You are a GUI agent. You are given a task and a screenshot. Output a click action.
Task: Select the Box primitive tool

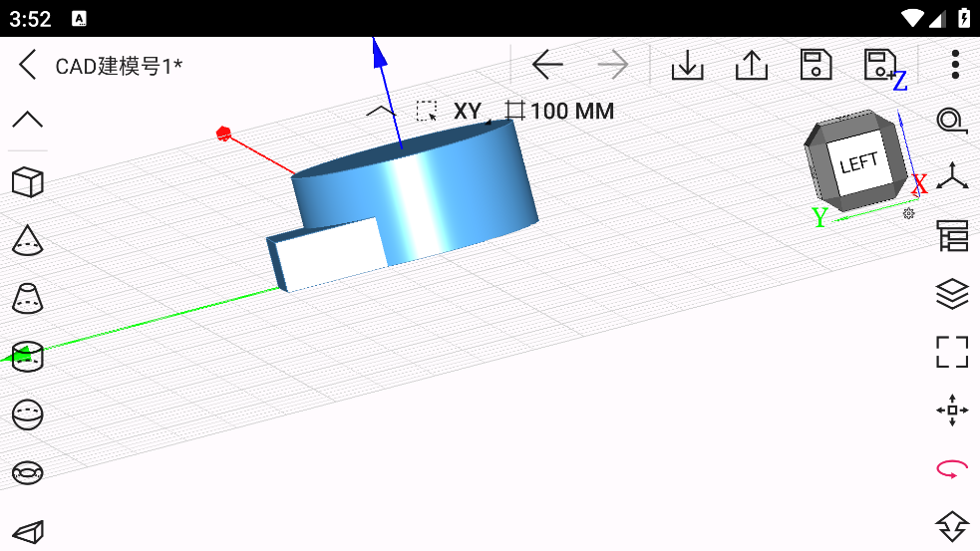tap(28, 181)
